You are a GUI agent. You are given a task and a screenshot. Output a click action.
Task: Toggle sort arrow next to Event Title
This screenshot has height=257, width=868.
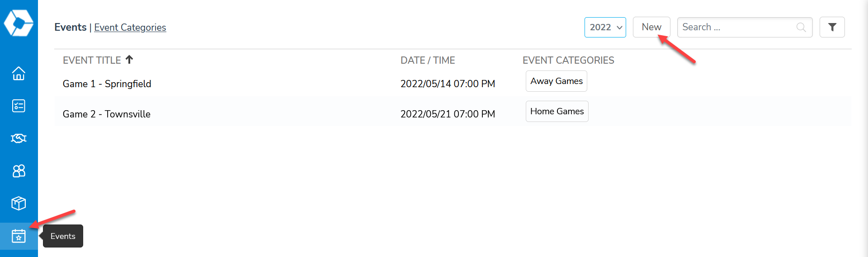129,60
